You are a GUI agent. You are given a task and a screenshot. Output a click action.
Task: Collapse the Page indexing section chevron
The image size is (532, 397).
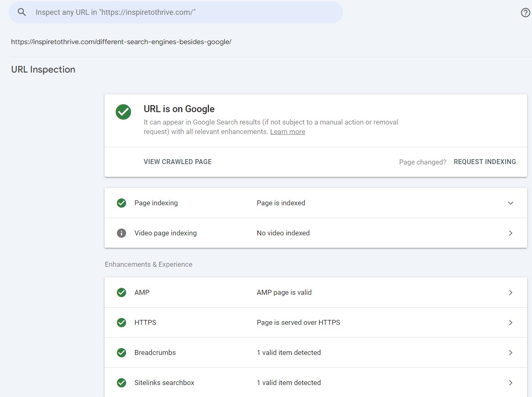[x=511, y=203]
